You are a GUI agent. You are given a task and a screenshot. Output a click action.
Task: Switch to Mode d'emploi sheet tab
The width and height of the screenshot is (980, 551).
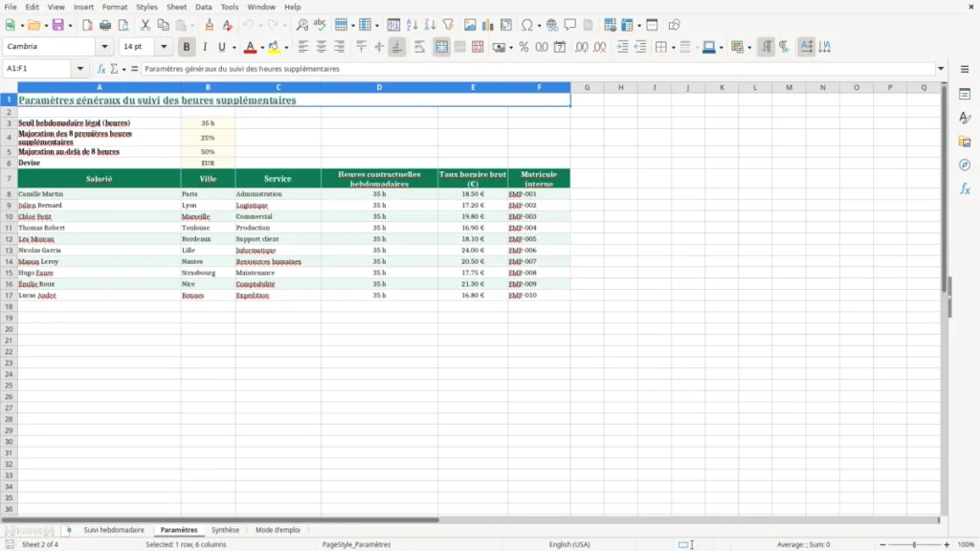(x=278, y=530)
